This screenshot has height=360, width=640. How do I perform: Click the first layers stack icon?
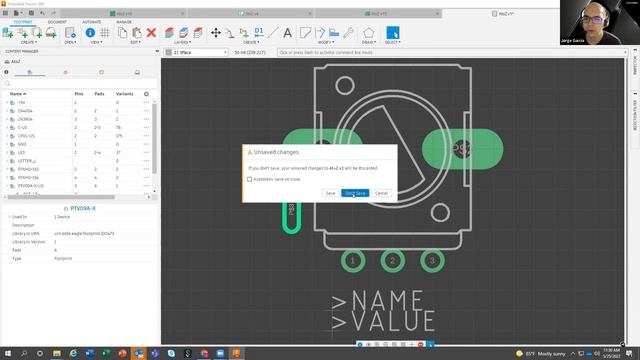[x=169, y=33]
